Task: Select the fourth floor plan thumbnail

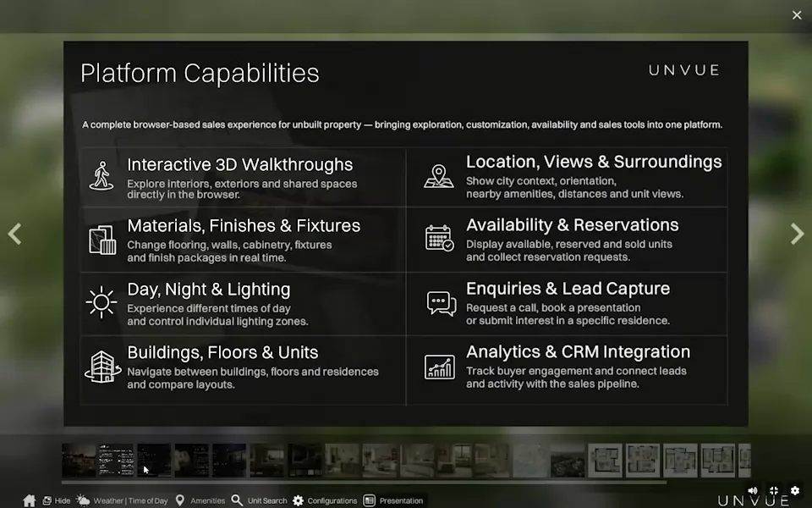Action: pos(718,461)
